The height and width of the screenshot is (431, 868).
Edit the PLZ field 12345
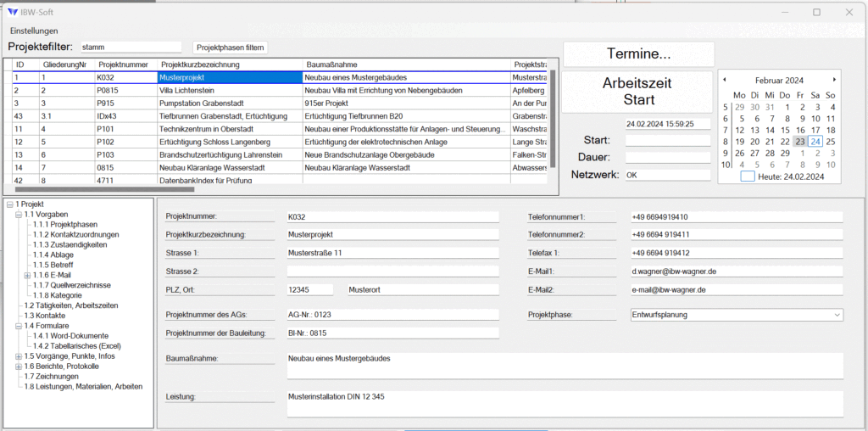310,289
